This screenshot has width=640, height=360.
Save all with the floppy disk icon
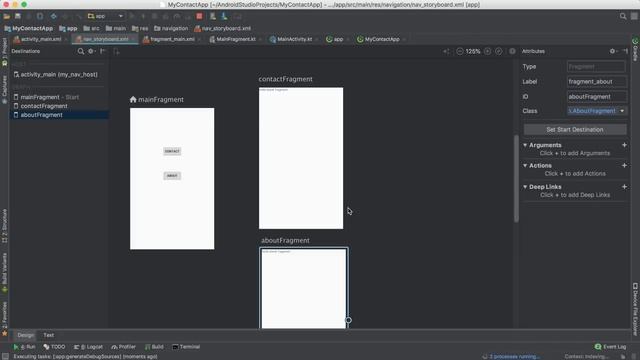18,16
